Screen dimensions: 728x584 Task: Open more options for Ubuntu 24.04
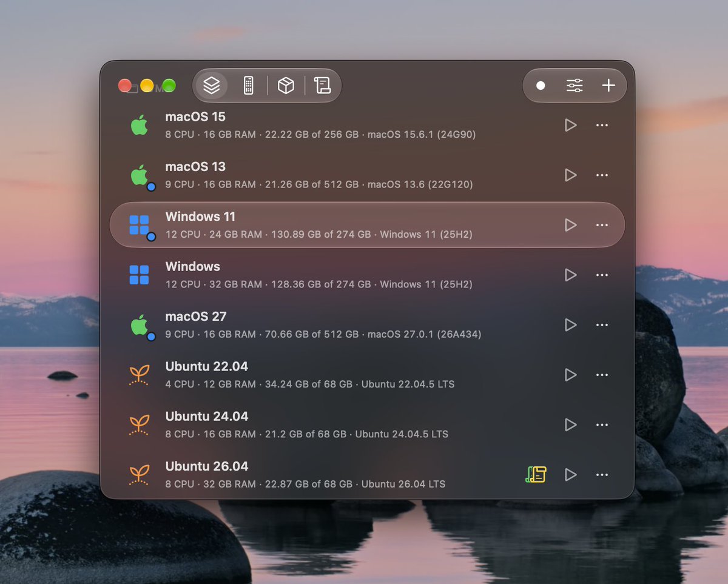point(602,425)
